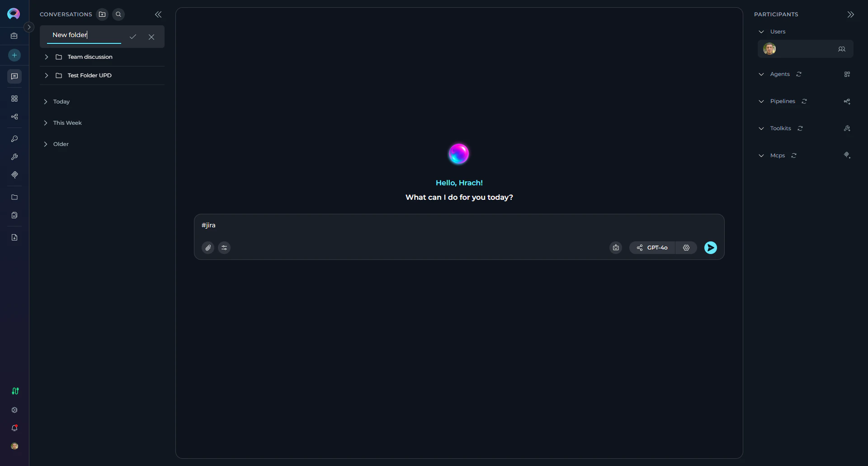Open the notifications bell
Image resolution: width=868 pixels, height=466 pixels.
14,428
